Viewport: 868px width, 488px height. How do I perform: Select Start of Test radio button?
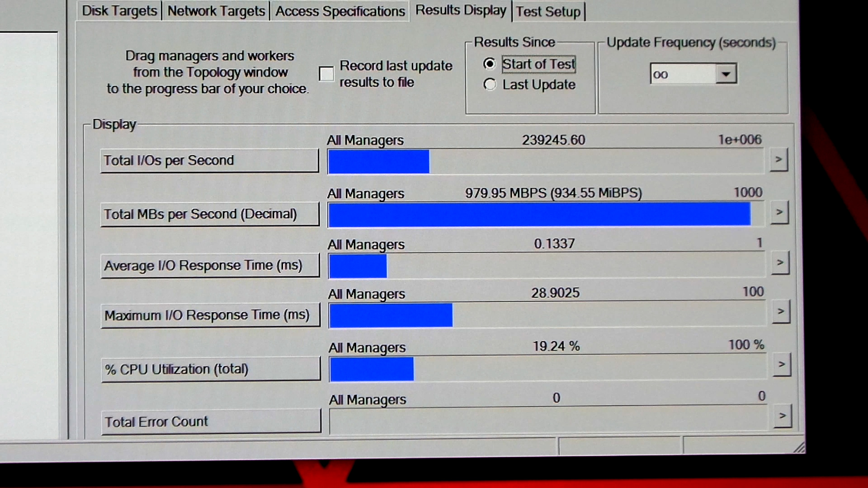tap(489, 64)
